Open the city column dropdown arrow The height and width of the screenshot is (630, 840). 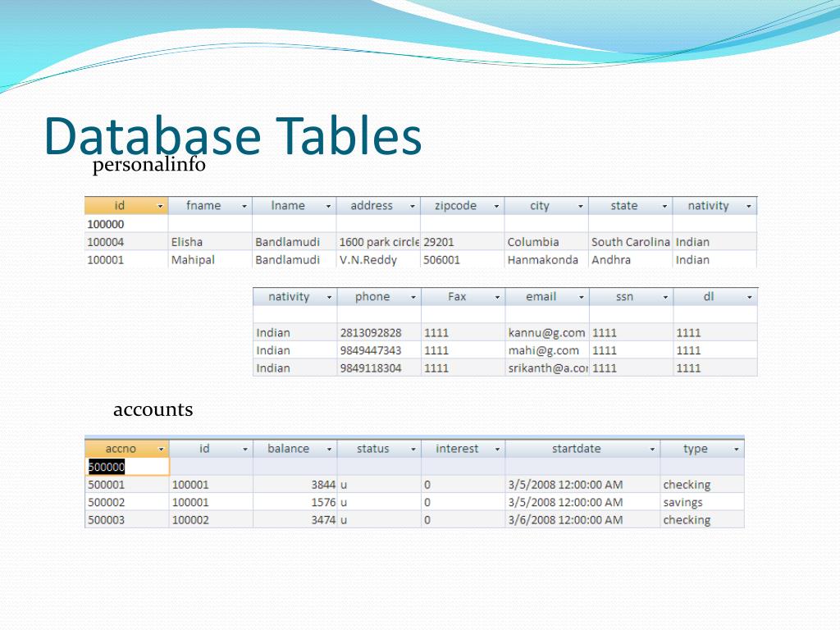[580, 206]
